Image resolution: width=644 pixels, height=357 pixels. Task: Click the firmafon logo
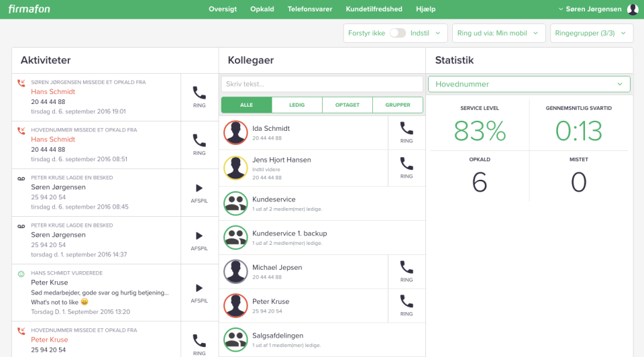pos(29,9)
